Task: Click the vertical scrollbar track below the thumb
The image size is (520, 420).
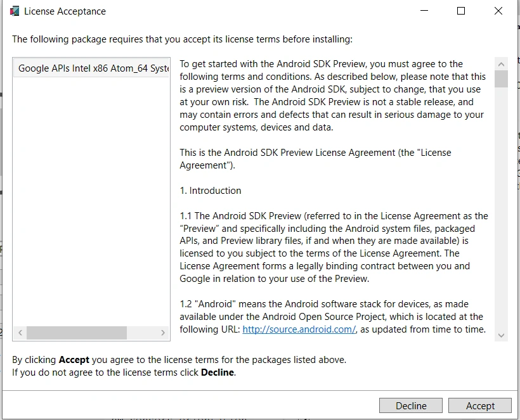Action: pos(501,208)
